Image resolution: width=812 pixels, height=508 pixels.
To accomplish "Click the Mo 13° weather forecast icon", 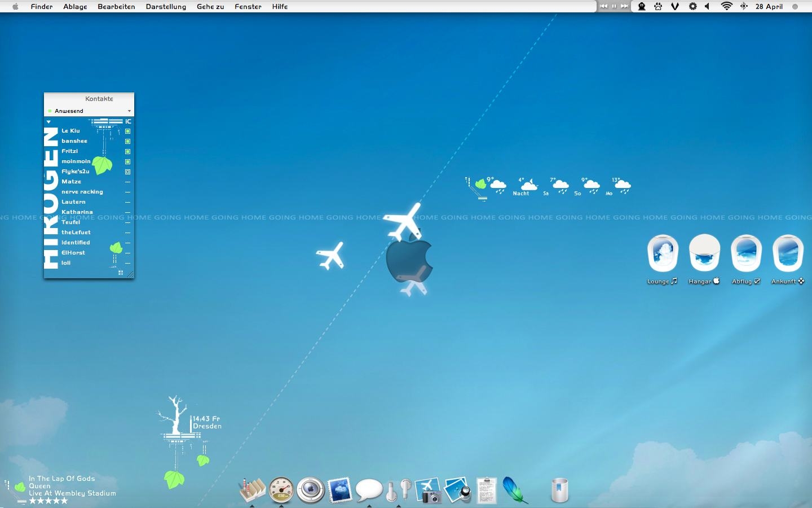I will pos(623,186).
